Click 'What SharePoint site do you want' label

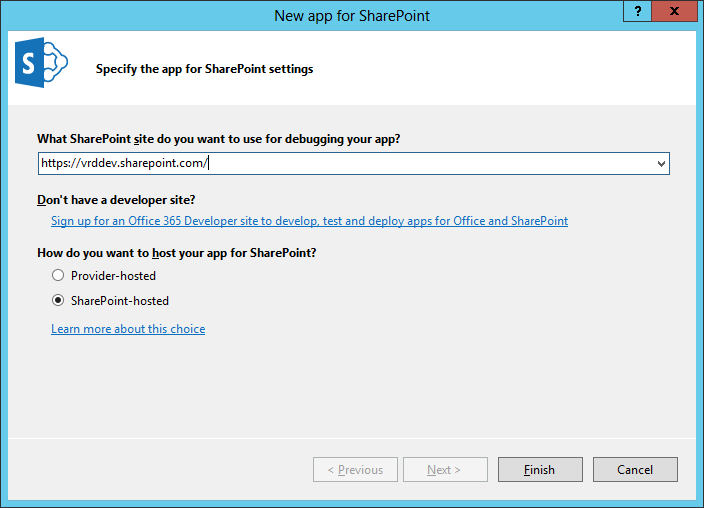[x=219, y=139]
